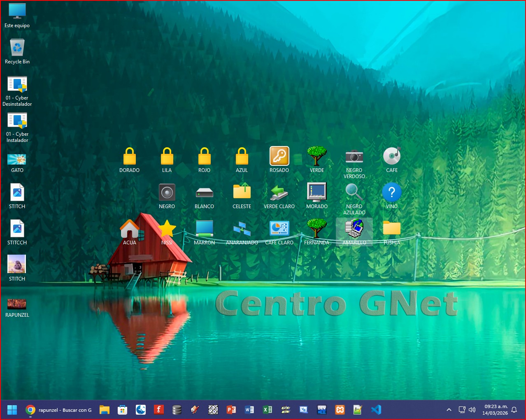Open File Explorer from the taskbar
Screen dimensions: 526x420
105,410
